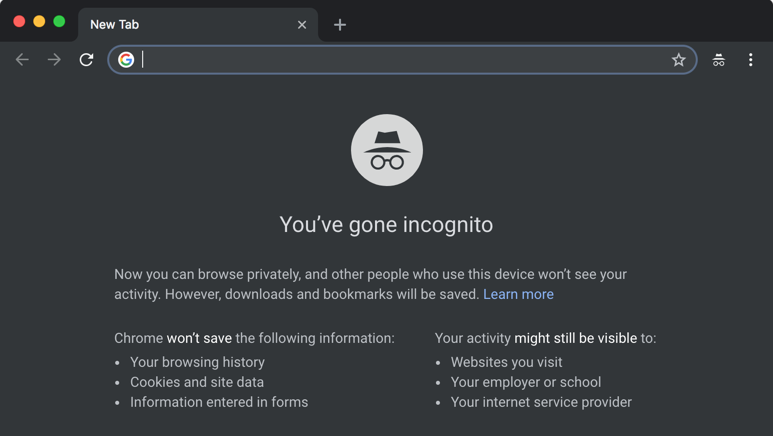The height and width of the screenshot is (436, 773).
Task: Open a new tab with plus button
Action: (x=340, y=25)
